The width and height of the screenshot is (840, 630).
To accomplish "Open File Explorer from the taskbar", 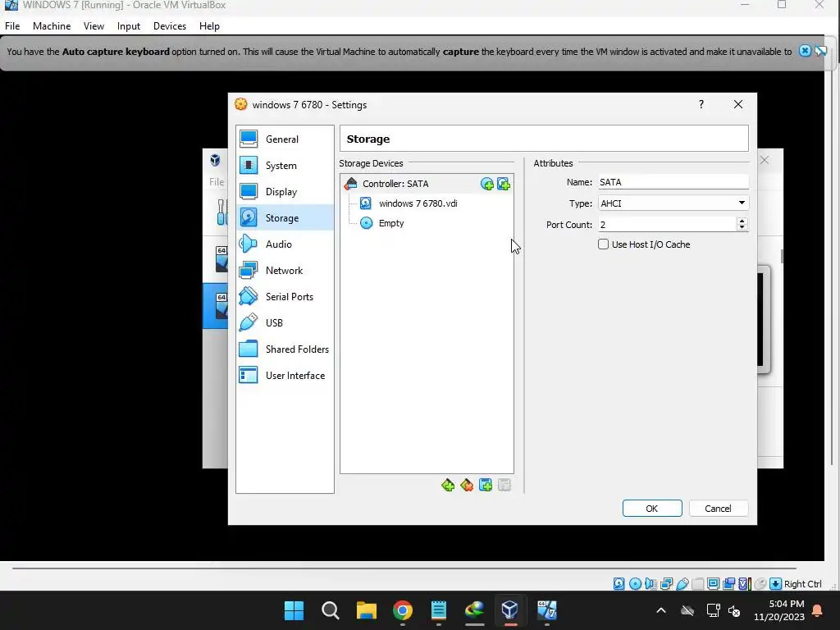I will point(367,610).
